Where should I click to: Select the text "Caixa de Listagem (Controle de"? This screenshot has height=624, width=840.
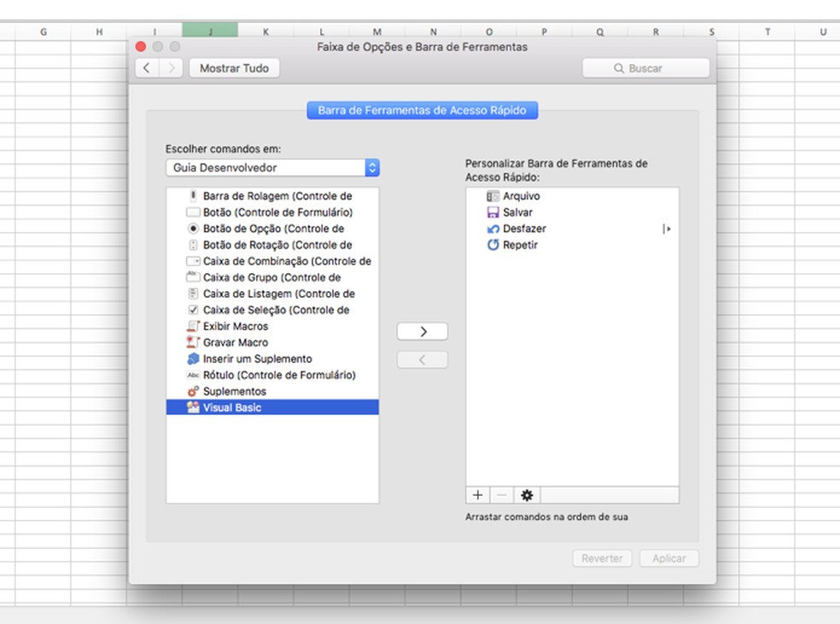click(x=278, y=294)
